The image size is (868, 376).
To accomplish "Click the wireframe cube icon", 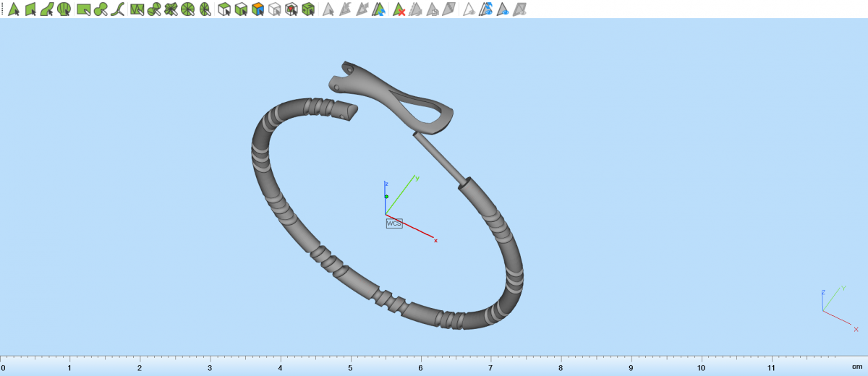I will click(274, 9).
